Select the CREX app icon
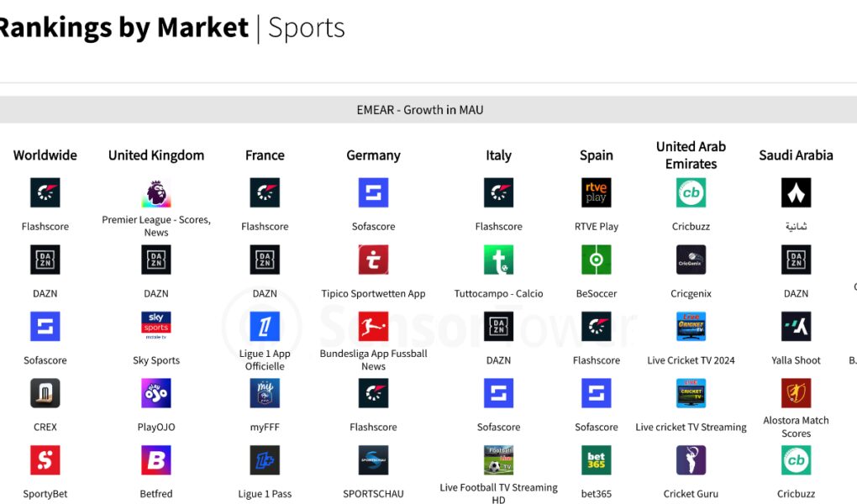The height and width of the screenshot is (504, 857). point(45,393)
